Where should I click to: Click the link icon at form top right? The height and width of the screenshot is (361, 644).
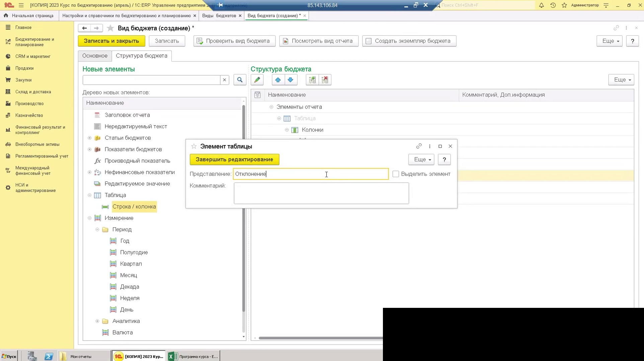click(x=616, y=28)
